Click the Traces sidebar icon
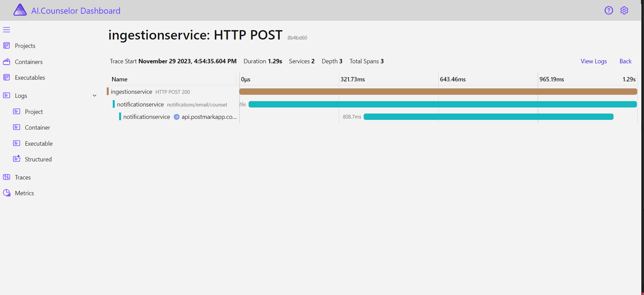This screenshot has height=295, width=644. (6, 177)
